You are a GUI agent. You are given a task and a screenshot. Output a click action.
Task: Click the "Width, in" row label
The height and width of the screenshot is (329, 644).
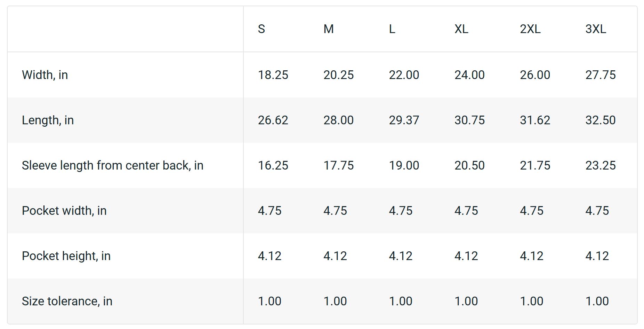click(x=45, y=75)
